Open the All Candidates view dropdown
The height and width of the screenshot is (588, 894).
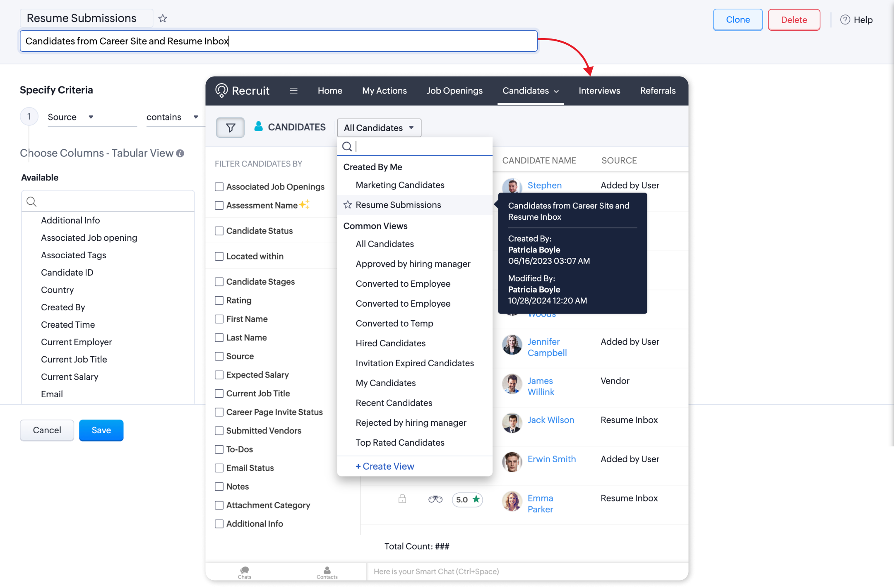point(379,128)
